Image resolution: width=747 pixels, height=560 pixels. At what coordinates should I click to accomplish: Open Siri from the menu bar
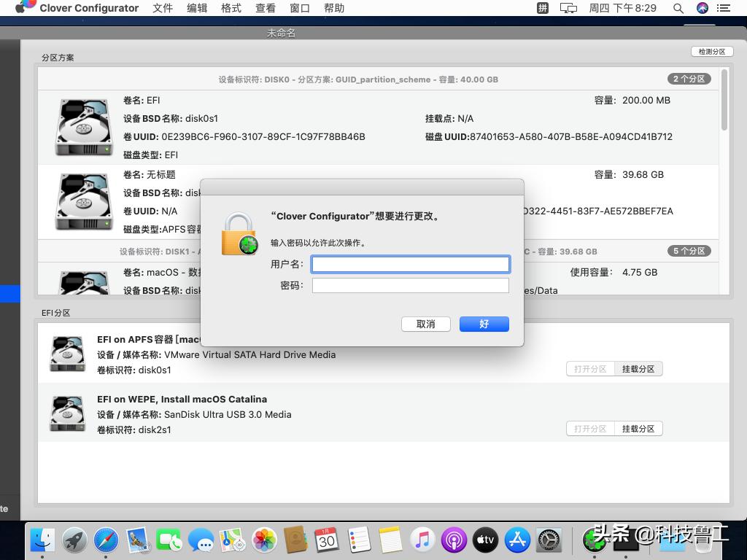point(701,8)
